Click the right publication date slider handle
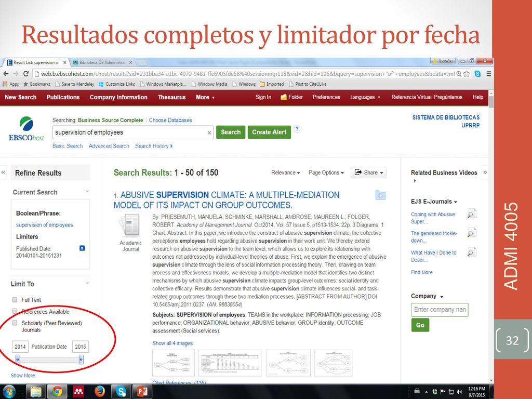 tap(81, 360)
